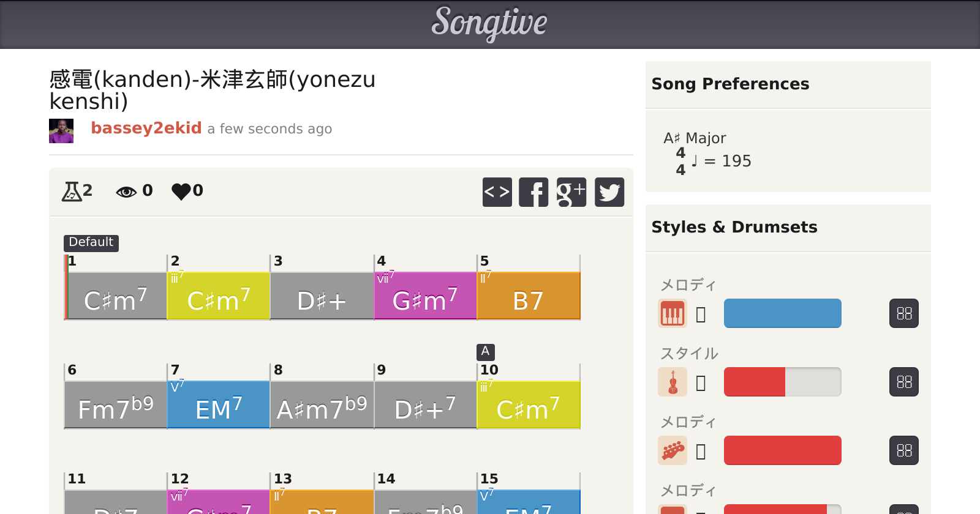Select the violin instrument icon
Viewport: 980px width, 514px height.
click(672, 382)
